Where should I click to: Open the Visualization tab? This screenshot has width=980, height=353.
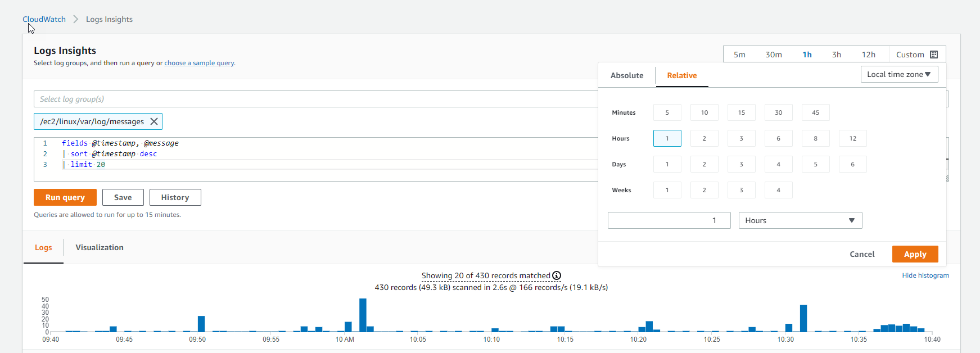tap(100, 247)
